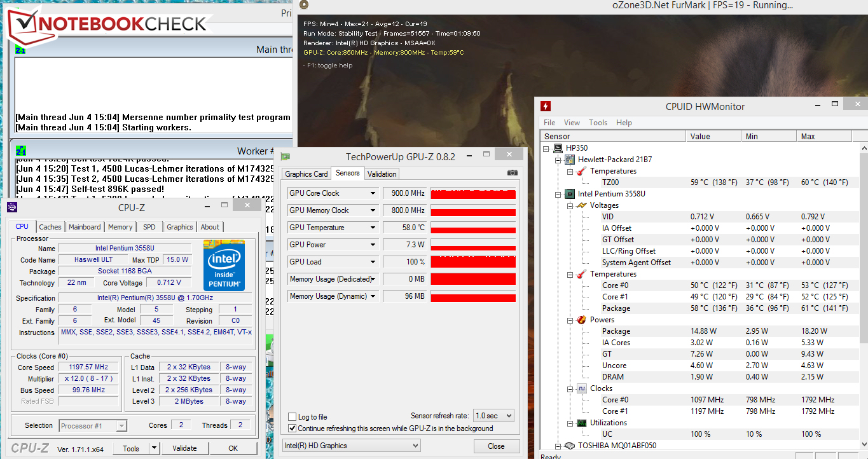Click the HWMonitor lightning bolt app icon
This screenshot has width=868, height=459.
tap(545, 106)
